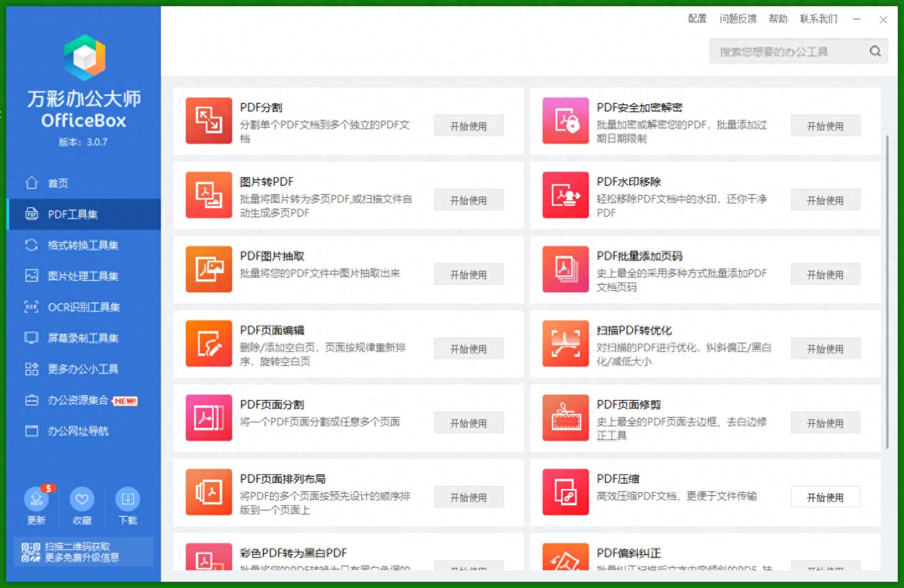Open 更多办公小工具 in sidebar

[84, 369]
